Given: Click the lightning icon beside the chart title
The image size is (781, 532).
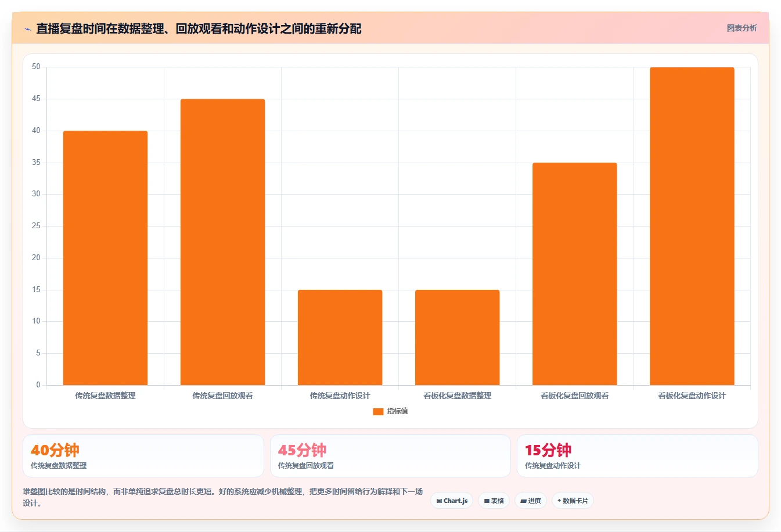Looking at the screenshot, I should point(27,29).
